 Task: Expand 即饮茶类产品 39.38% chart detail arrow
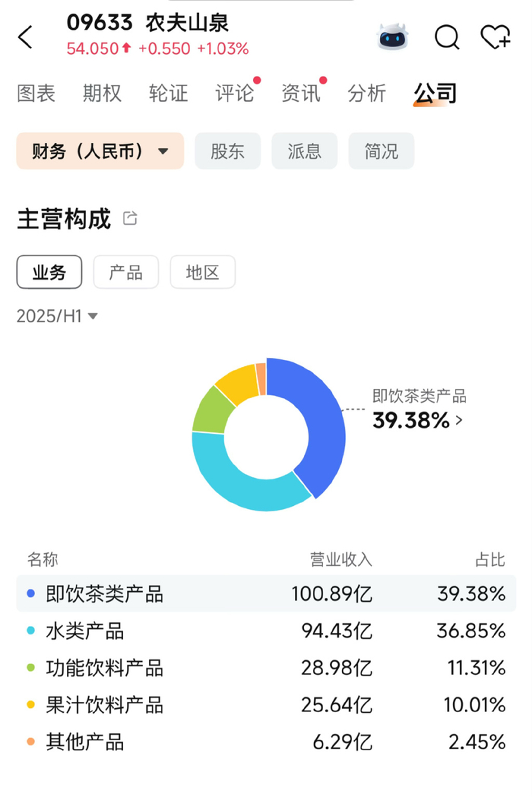click(458, 419)
